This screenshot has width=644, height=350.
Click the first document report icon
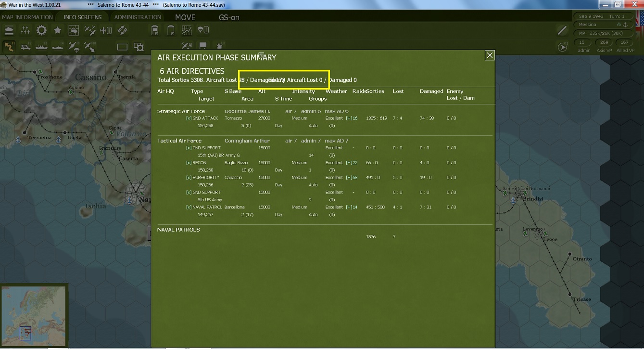(x=155, y=30)
